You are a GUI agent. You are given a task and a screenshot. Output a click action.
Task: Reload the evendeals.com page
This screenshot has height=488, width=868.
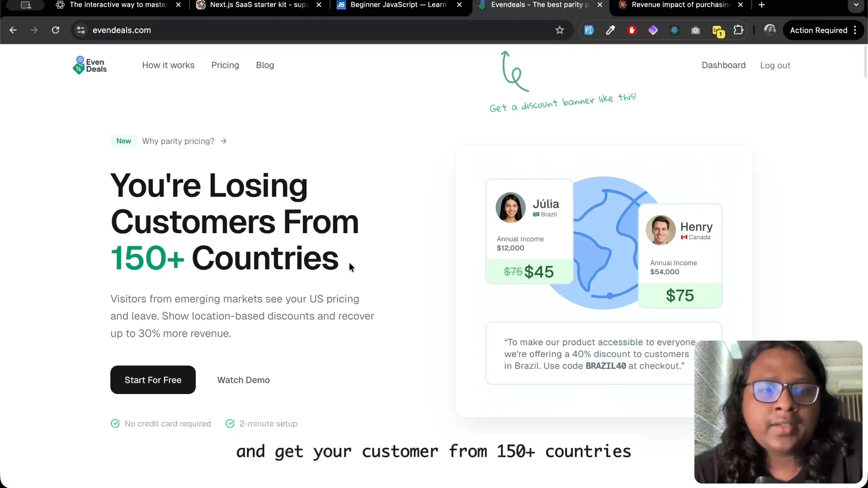56,30
